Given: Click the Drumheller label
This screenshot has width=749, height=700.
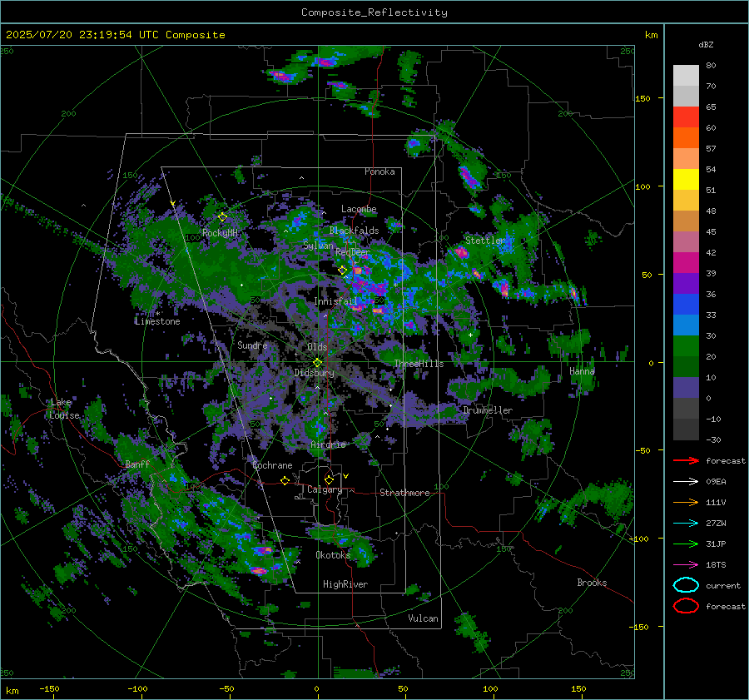Looking at the screenshot, I should pos(488,410).
